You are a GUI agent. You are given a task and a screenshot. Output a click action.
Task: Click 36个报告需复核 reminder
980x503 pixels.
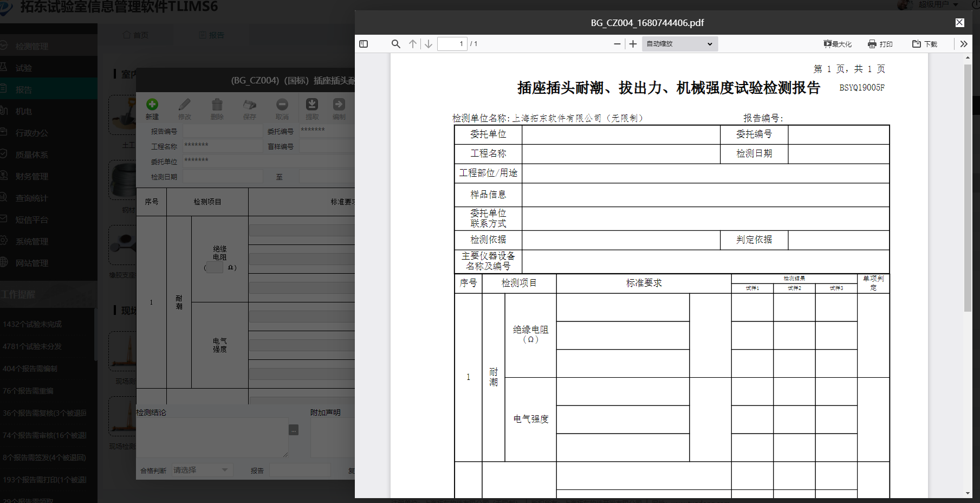click(x=44, y=413)
